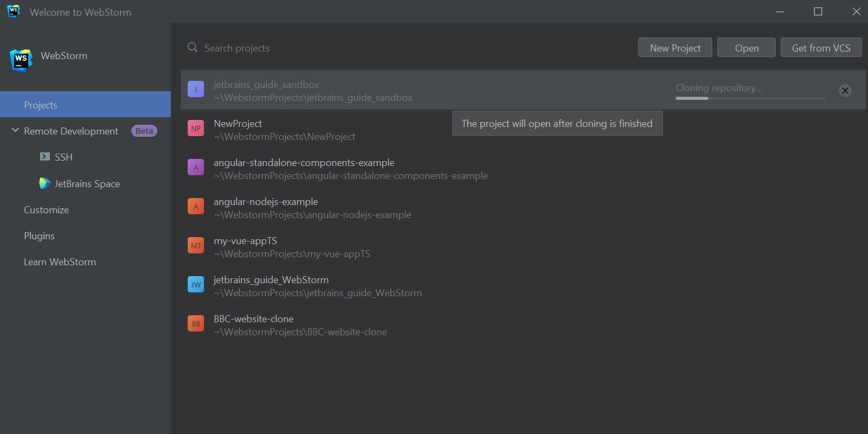Click the 'NP' NewProject icon
This screenshot has height=434, width=868.
[x=196, y=128]
